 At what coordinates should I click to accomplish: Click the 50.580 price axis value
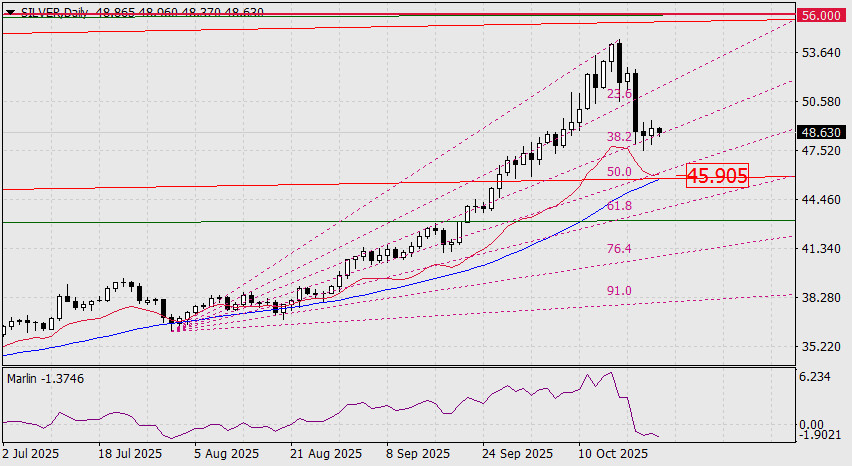click(821, 102)
